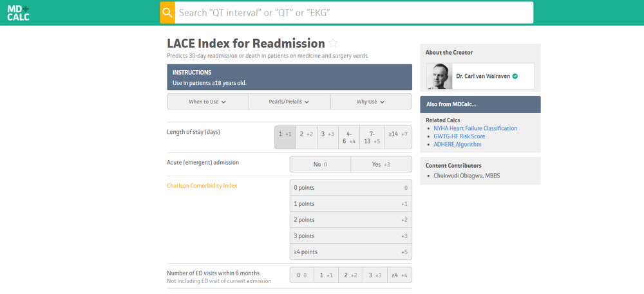Select Charlson ≥4 points option
The width and height of the screenshot is (644, 294).
[x=351, y=252]
